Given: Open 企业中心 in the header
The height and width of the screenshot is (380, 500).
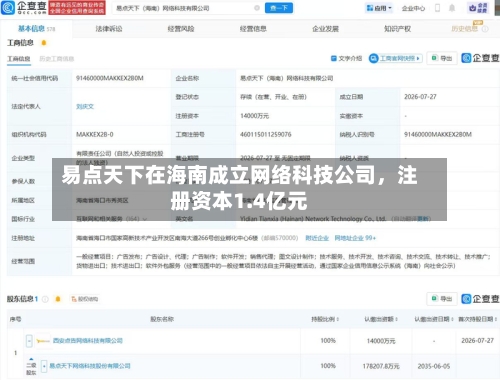Looking at the screenshot, I should click(413, 8).
